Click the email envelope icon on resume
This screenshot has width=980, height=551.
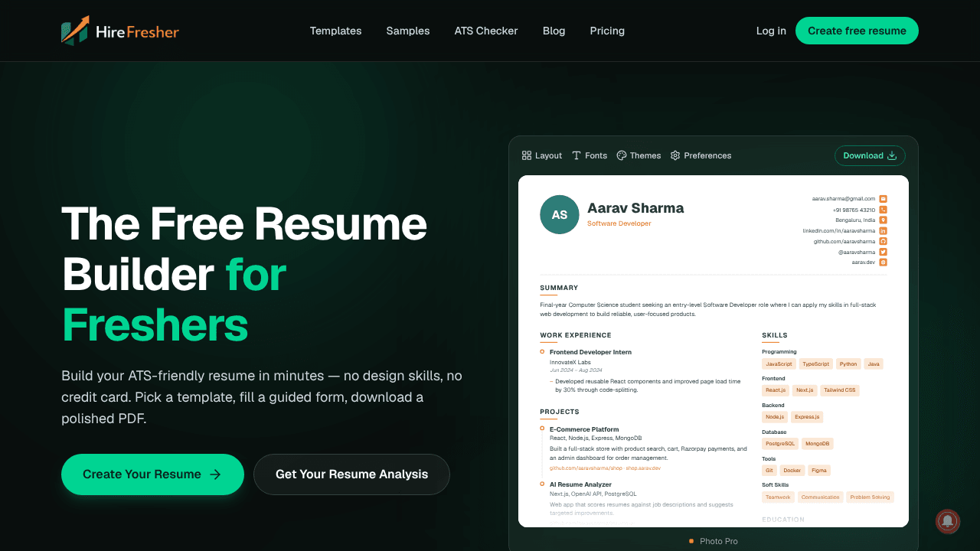tap(883, 199)
